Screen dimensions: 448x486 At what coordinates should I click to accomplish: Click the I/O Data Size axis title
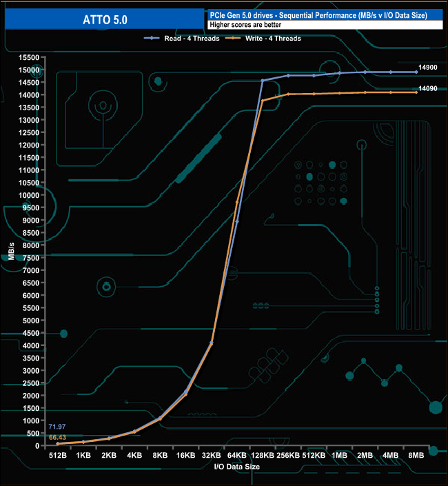(236, 467)
